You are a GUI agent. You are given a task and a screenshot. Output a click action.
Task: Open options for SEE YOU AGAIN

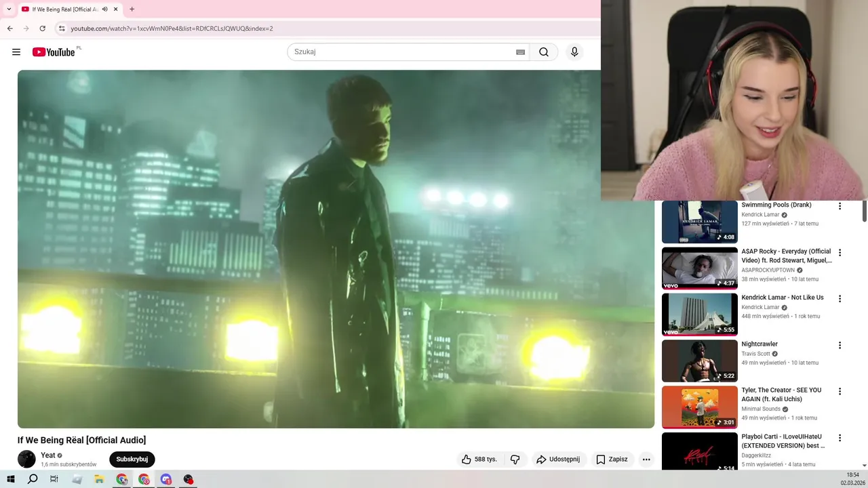tap(840, 391)
